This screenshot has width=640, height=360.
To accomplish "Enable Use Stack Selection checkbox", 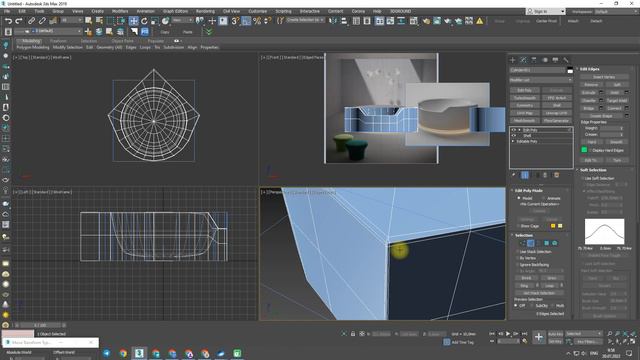I will click(518, 252).
